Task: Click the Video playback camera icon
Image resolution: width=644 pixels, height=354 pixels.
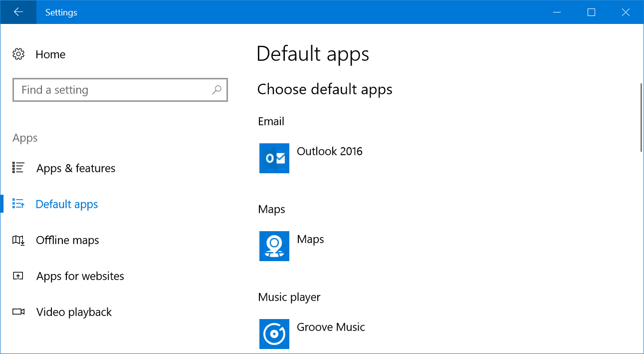Action: click(x=18, y=312)
